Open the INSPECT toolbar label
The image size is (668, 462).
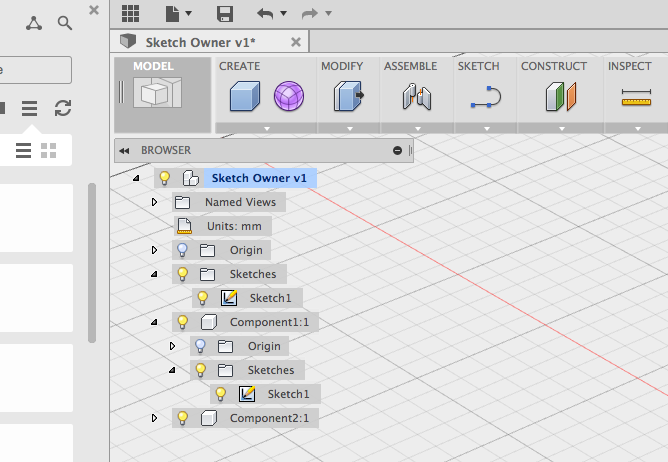(x=630, y=66)
